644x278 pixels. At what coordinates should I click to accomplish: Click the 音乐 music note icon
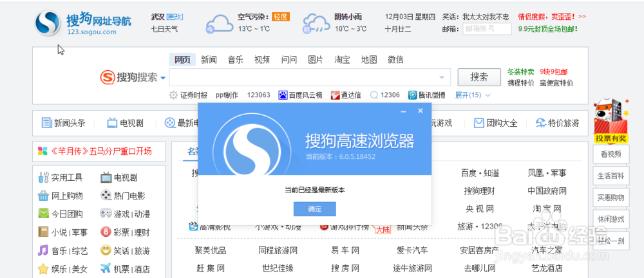tap(43, 250)
